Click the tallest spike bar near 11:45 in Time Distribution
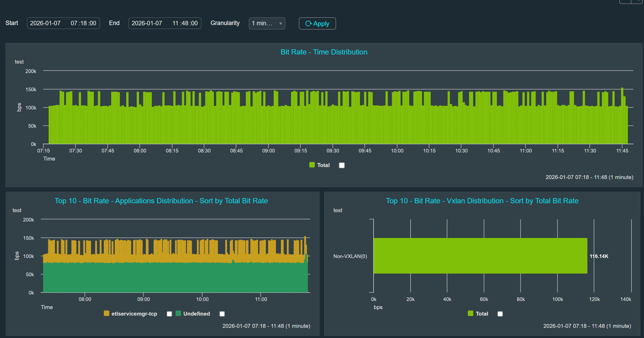Viewport: 644px width, 338px height. click(x=622, y=115)
